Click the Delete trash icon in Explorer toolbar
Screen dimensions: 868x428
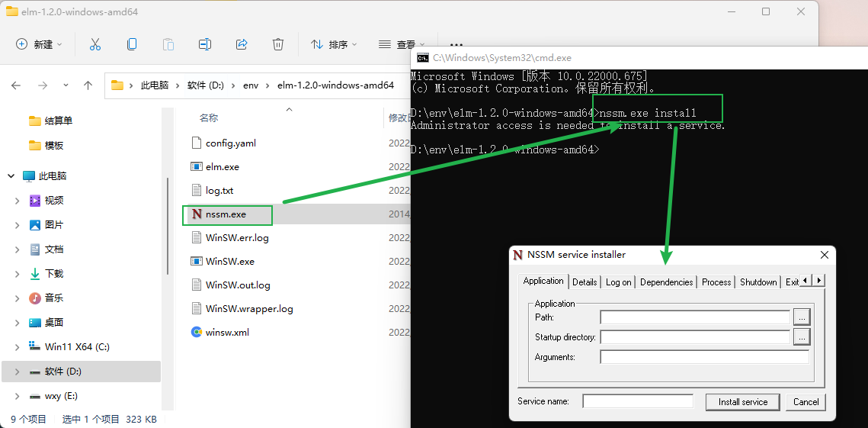coord(278,44)
